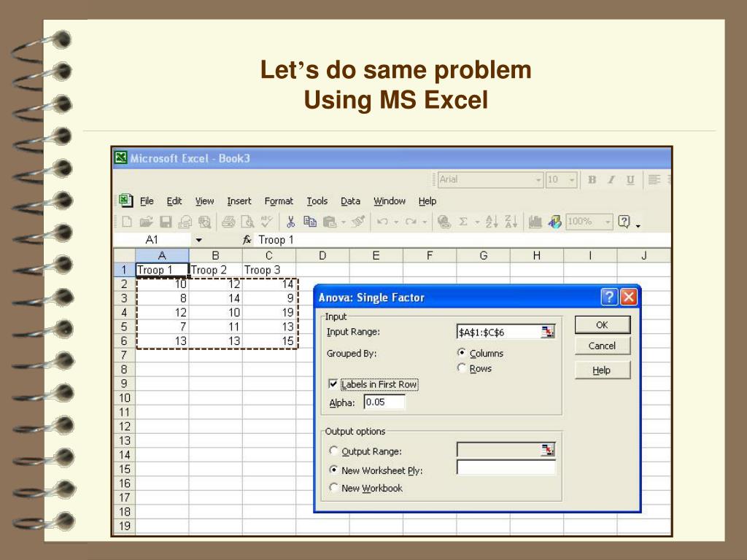Select the Rows radio button
The image size is (747, 560).
pyautogui.click(x=461, y=368)
